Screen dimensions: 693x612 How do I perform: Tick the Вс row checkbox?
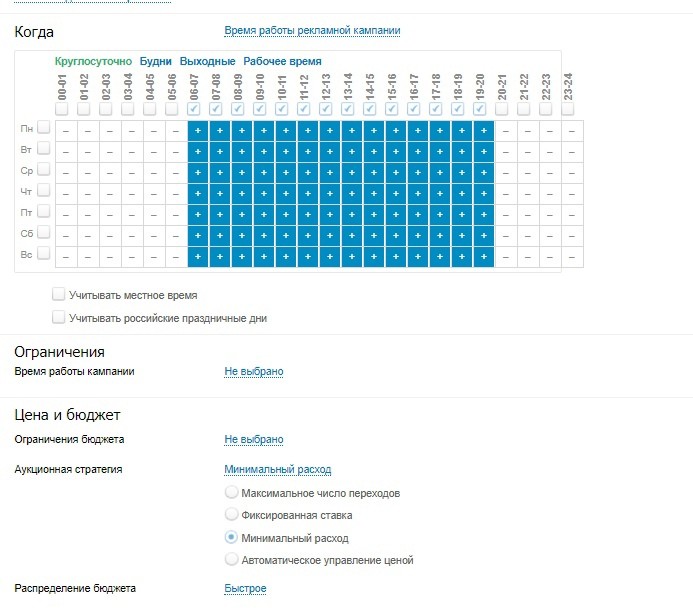coord(43,256)
